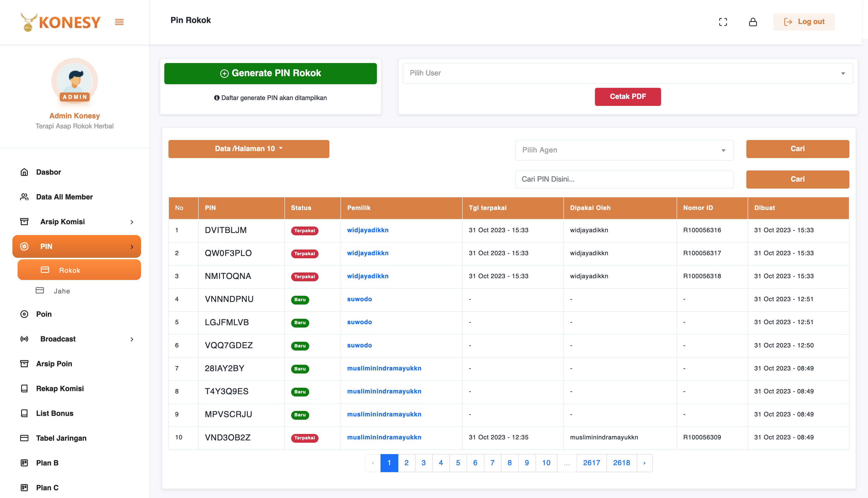868x498 pixels.
Task: Click PIN code QW0F3PLO
Action: tap(228, 253)
